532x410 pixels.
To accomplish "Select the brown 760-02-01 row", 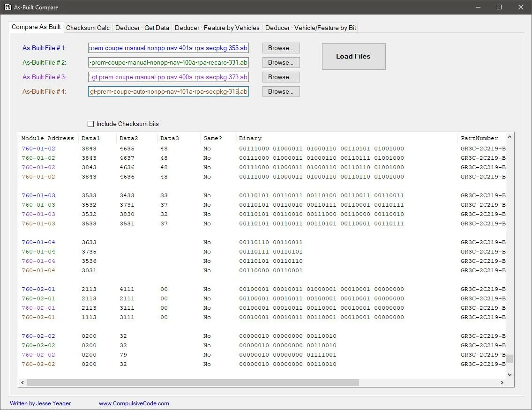I will click(263, 317).
